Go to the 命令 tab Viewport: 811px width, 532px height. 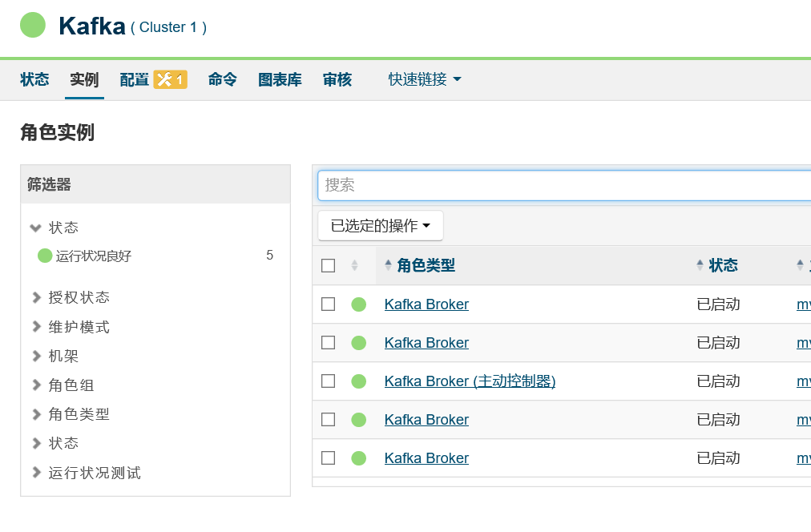tap(223, 79)
